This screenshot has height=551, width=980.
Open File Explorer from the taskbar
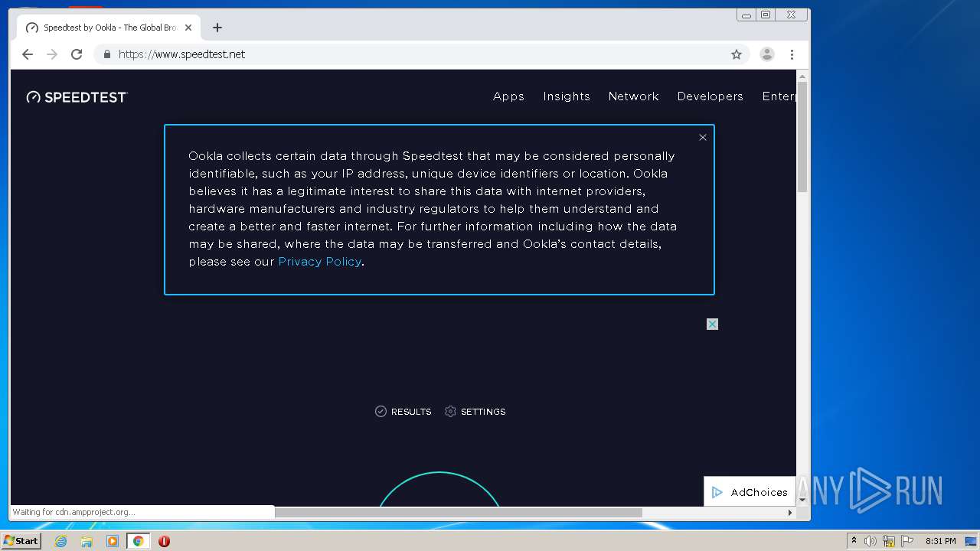87,541
